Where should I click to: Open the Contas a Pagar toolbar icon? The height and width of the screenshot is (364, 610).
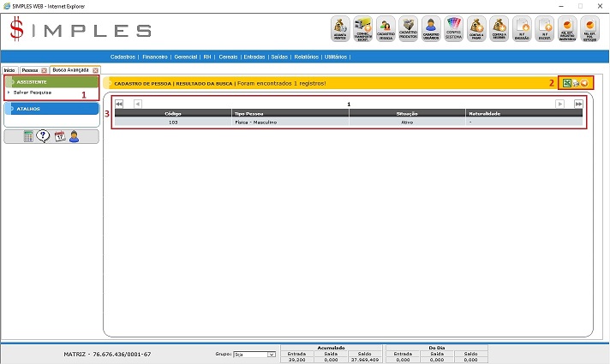477,29
